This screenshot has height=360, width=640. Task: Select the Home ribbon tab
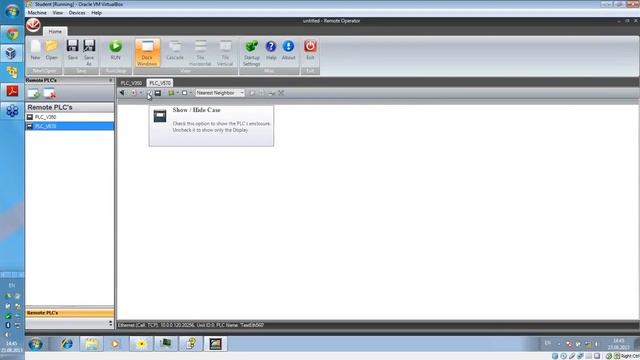55,31
